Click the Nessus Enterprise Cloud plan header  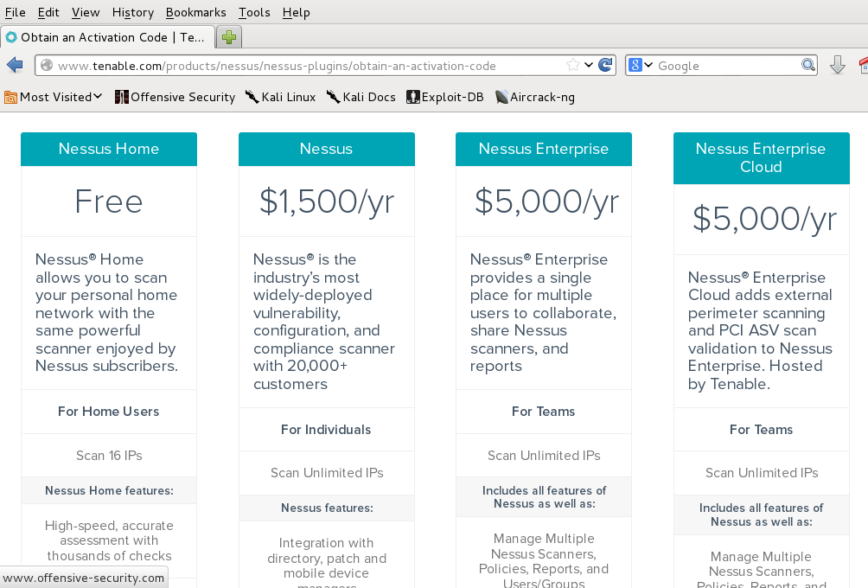(x=761, y=157)
